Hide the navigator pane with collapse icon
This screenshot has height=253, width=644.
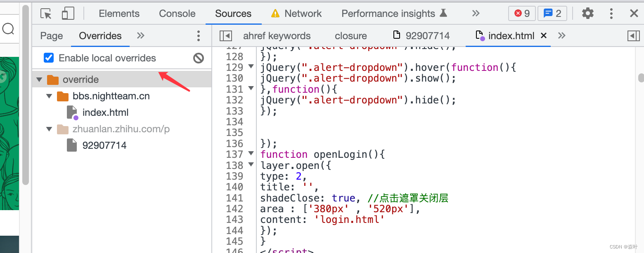tap(225, 36)
